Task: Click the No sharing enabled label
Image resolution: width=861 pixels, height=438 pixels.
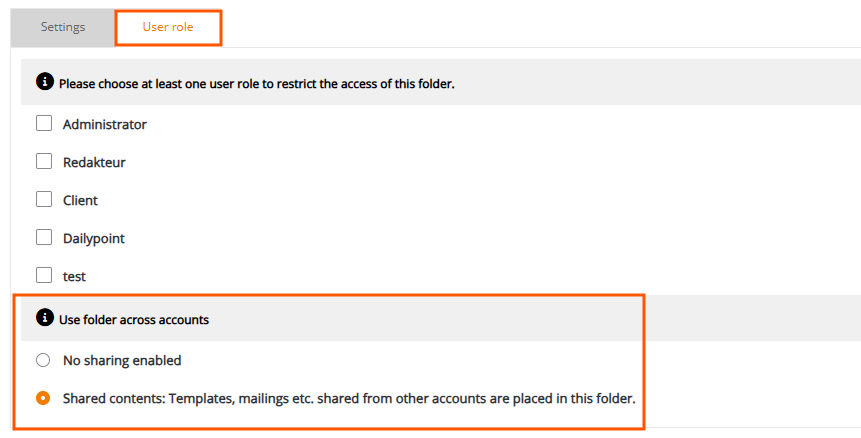Action: point(122,361)
